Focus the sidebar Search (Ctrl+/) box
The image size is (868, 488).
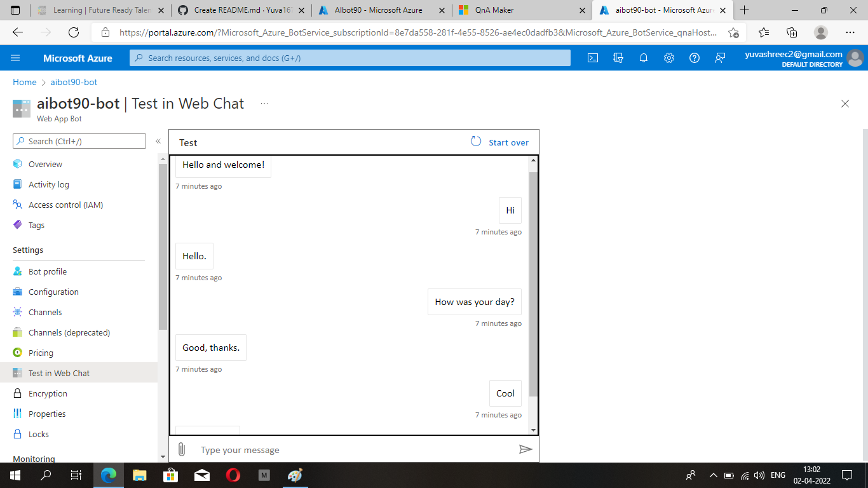(x=79, y=141)
